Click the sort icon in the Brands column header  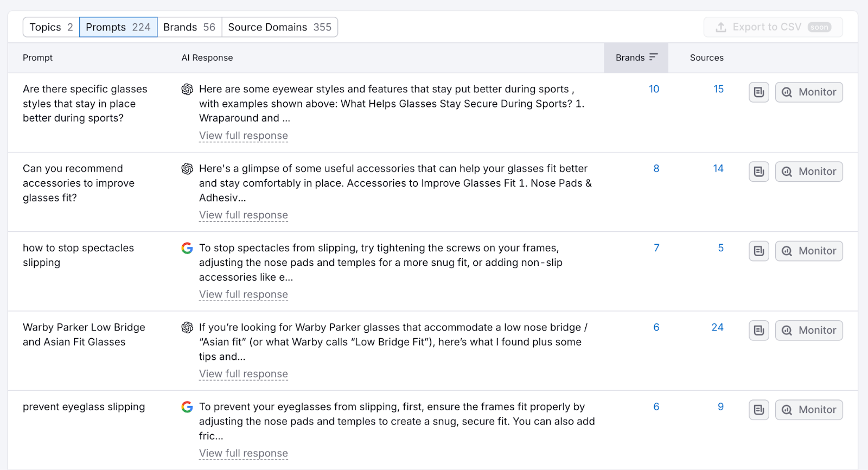[x=653, y=57]
